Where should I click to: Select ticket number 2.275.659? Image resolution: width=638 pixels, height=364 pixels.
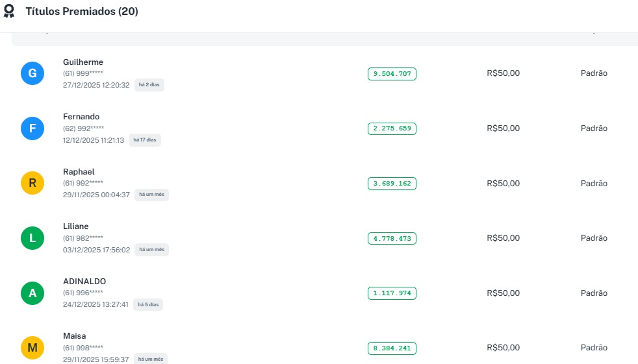pos(392,128)
